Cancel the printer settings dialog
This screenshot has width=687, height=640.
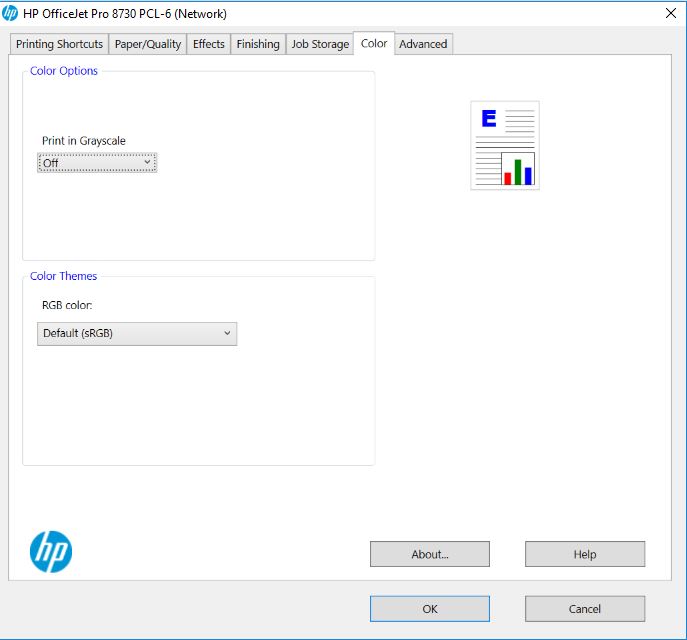coord(584,608)
